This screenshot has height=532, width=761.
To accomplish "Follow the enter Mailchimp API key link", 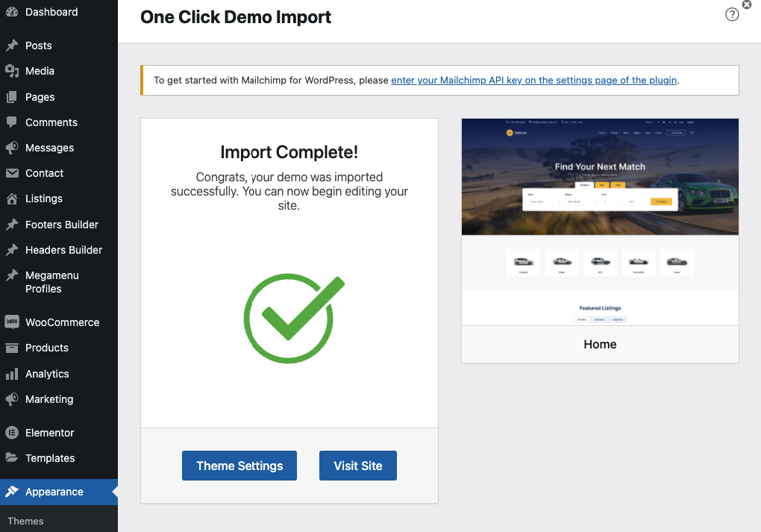I will point(534,81).
